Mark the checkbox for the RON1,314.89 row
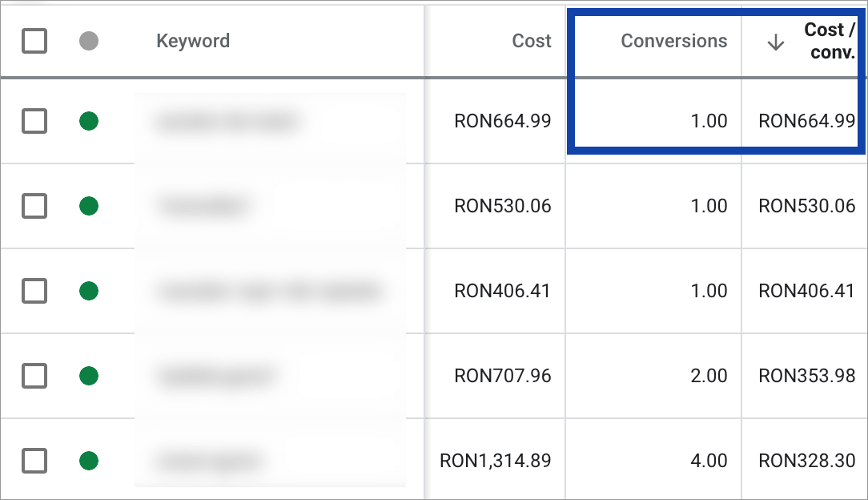This screenshot has width=868, height=500. (x=34, y=461)
